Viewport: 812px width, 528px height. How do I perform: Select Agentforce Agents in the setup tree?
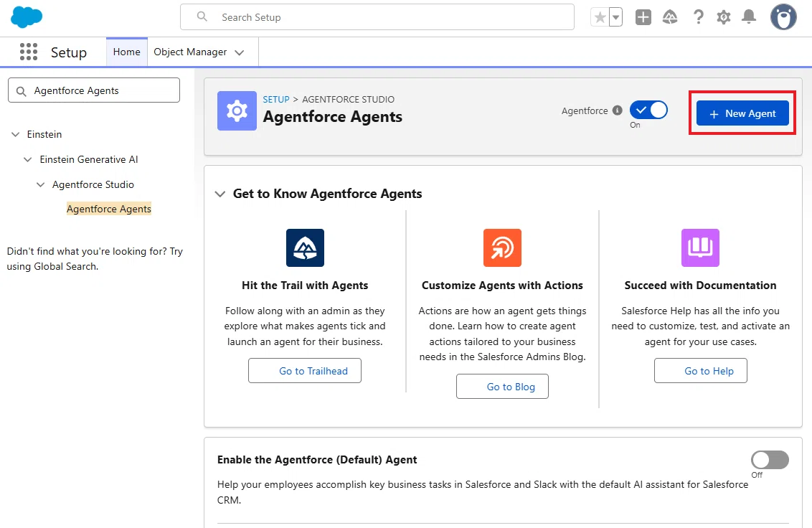click(109, 209)
